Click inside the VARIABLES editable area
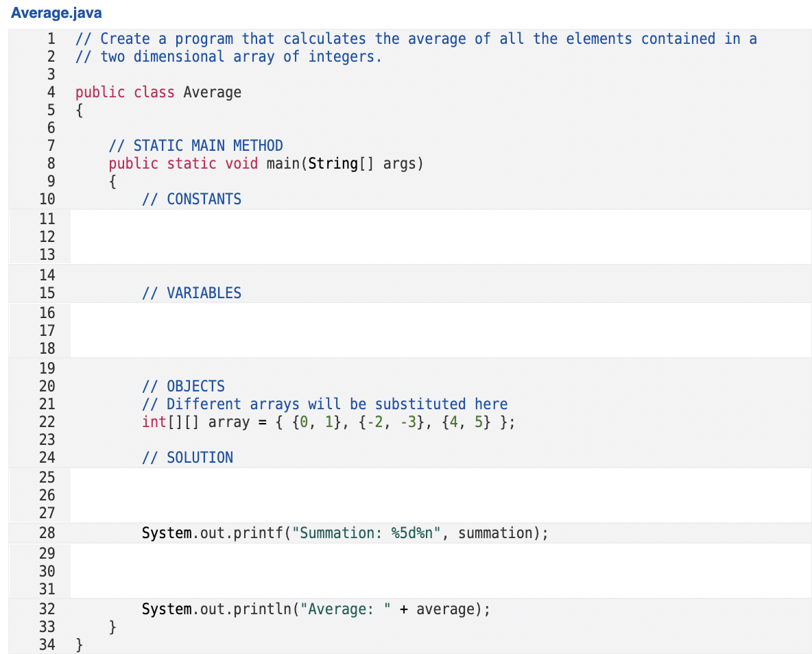The height and width of the screenshot is (654, 812). [441, 330]
